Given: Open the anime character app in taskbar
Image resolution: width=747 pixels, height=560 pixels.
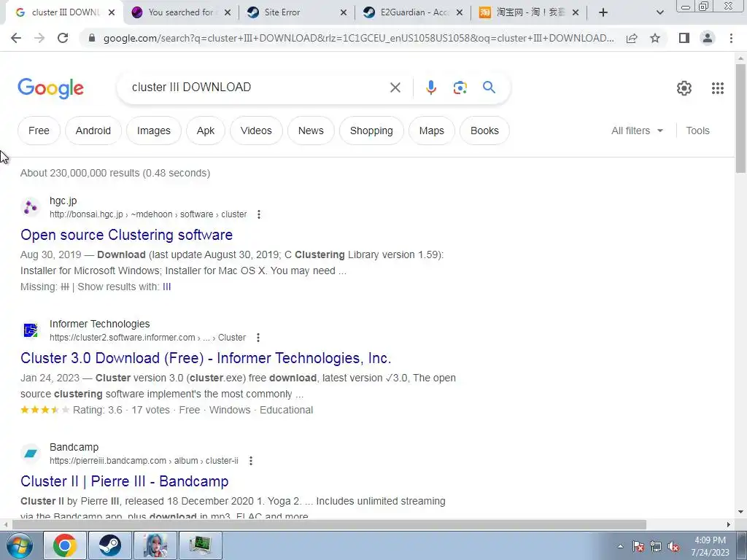Looking at the screenshot, I should coord(155,545).
